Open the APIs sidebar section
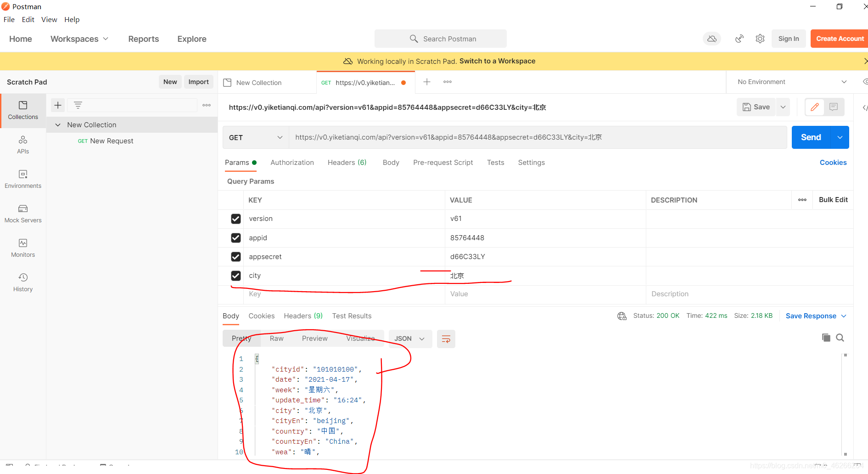Viewport: 868px width, 474px height. [23, 145]
